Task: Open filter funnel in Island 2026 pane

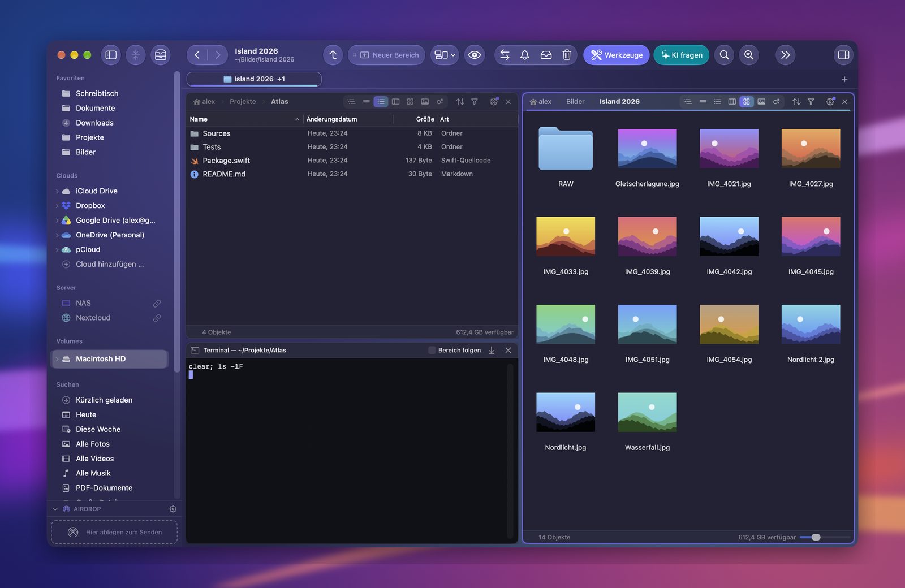Action: coord(811,102)
